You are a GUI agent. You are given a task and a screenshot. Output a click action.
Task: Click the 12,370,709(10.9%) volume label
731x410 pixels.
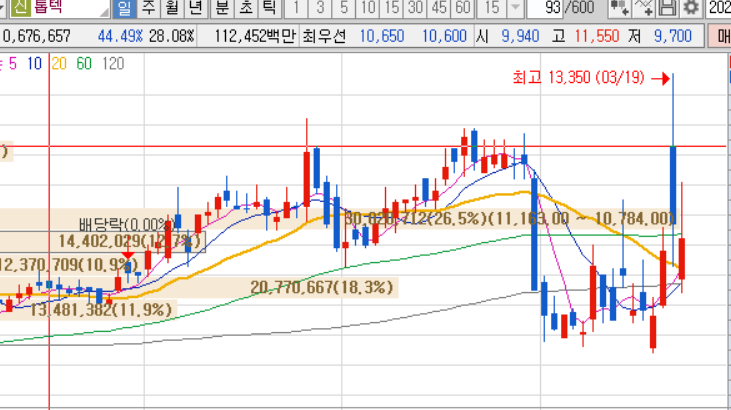(69, 265)
